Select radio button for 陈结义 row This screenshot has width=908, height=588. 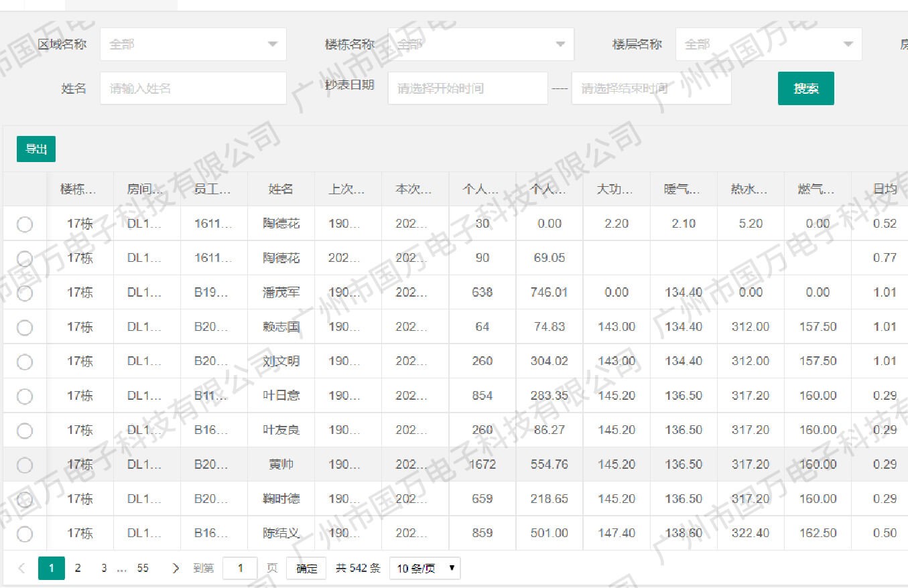click(25, 534)
